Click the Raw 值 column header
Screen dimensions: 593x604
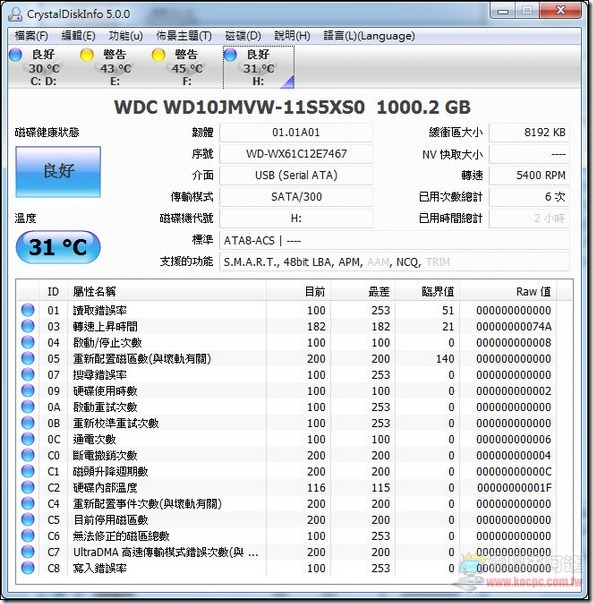point(507,292)
